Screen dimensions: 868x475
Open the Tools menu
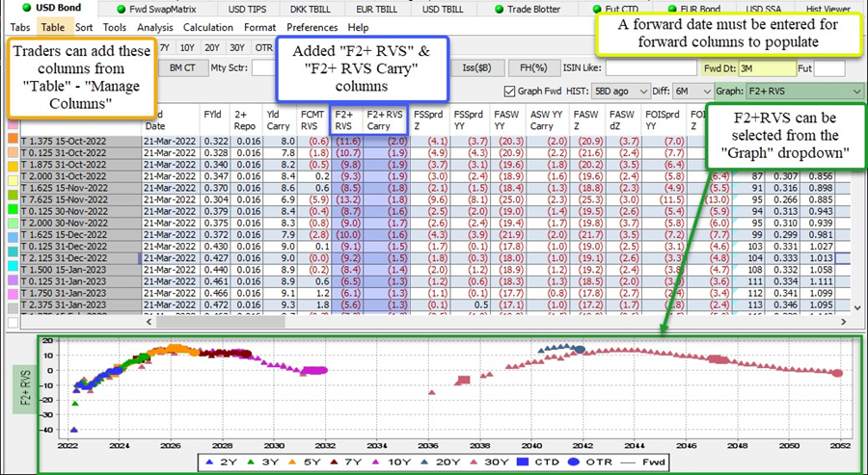115,27
